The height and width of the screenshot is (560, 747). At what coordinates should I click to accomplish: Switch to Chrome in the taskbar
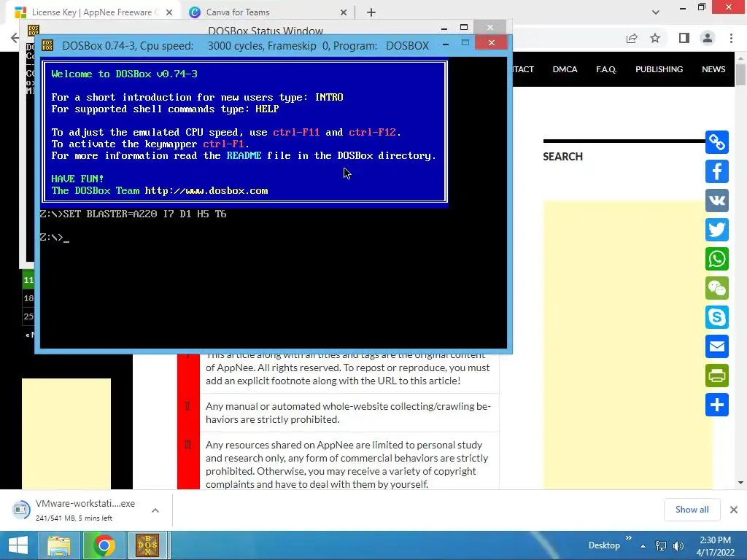coord(104,545)
